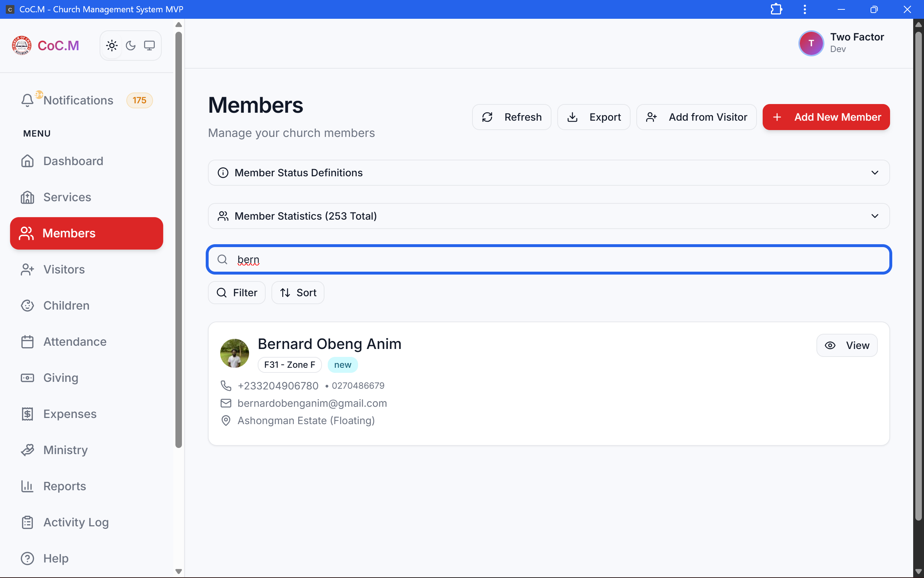The height and width of the screenshot is (578, 924).
Task: Open Attendance section
Action: 87,341
